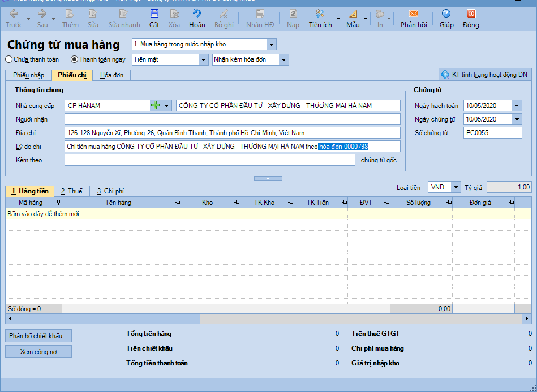Add new supplier with green plus
This screenshot has width=537, height=392.
pos(156,105)
